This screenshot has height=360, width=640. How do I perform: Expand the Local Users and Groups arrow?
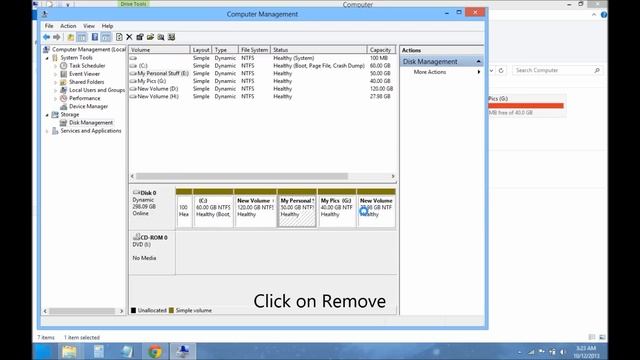(56, 91)
